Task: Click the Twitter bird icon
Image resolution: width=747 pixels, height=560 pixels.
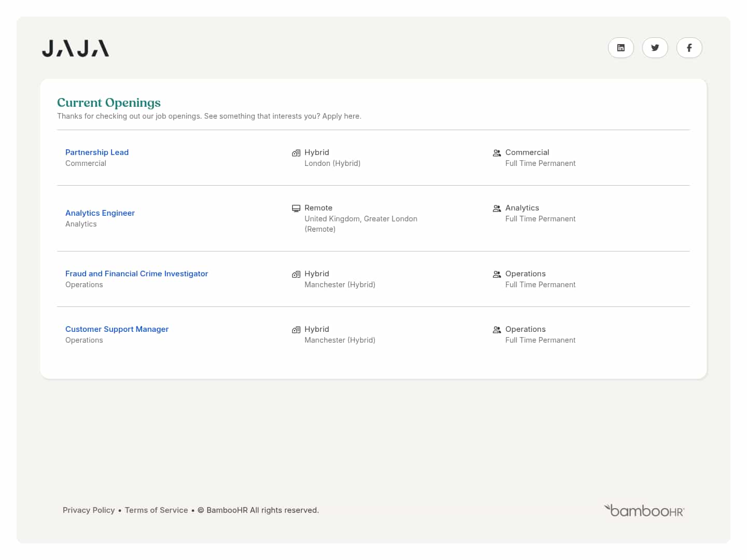Action: 655,48
